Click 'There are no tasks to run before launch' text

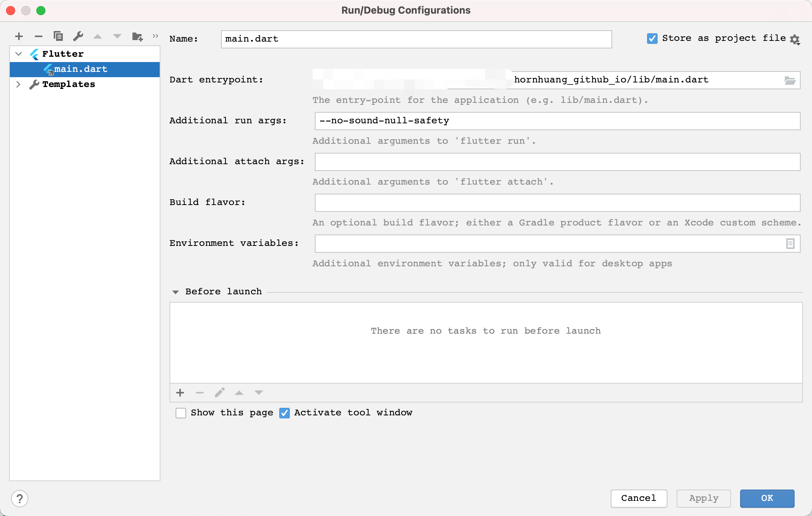[x=486, y=331]
